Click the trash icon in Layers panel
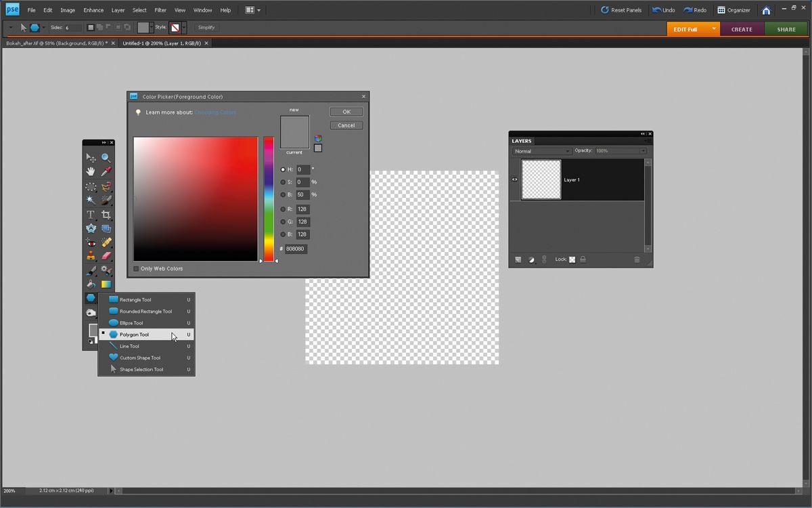 coord(637,259)
